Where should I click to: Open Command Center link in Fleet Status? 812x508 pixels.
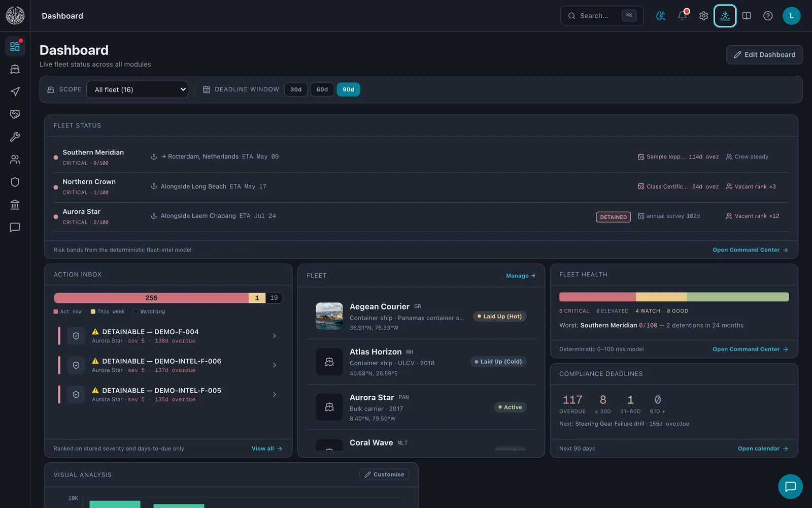(750, 250)
